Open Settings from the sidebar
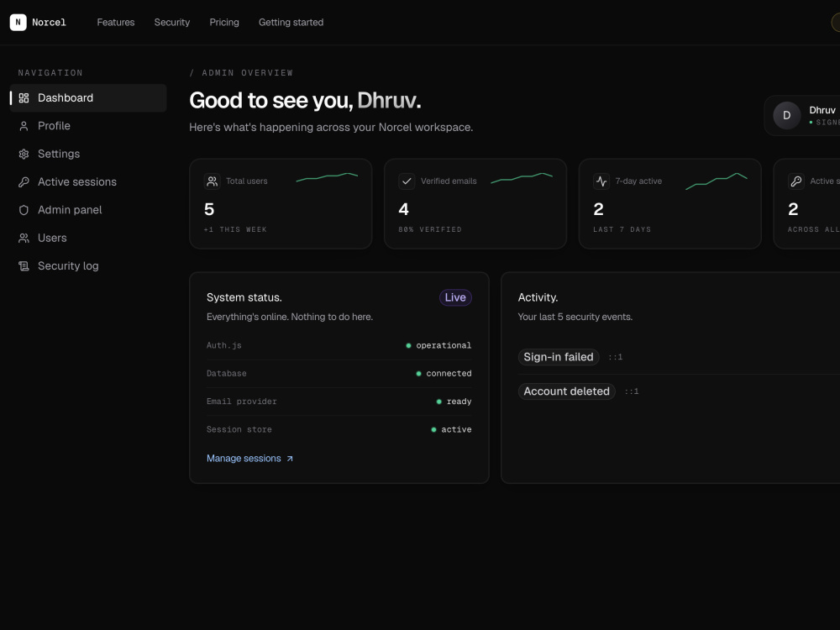The width and height of the screenshot is (840, 630). coord(88,154)
